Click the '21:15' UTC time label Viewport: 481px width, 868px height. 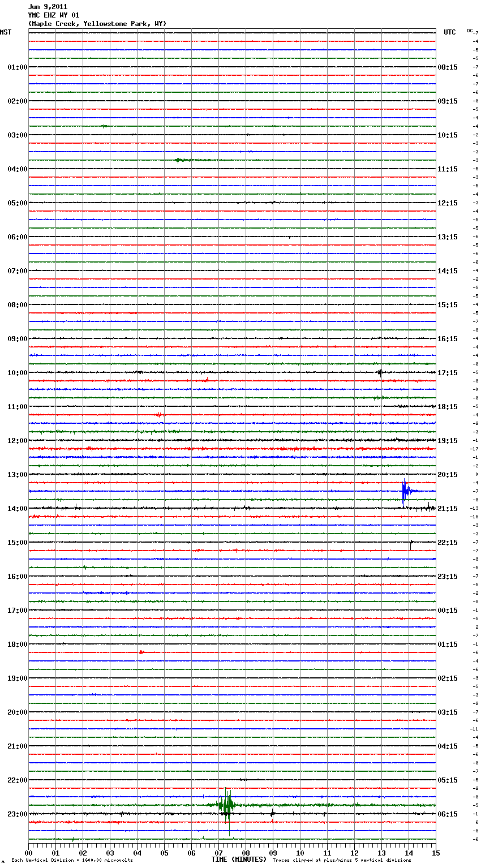coord(448,509)
